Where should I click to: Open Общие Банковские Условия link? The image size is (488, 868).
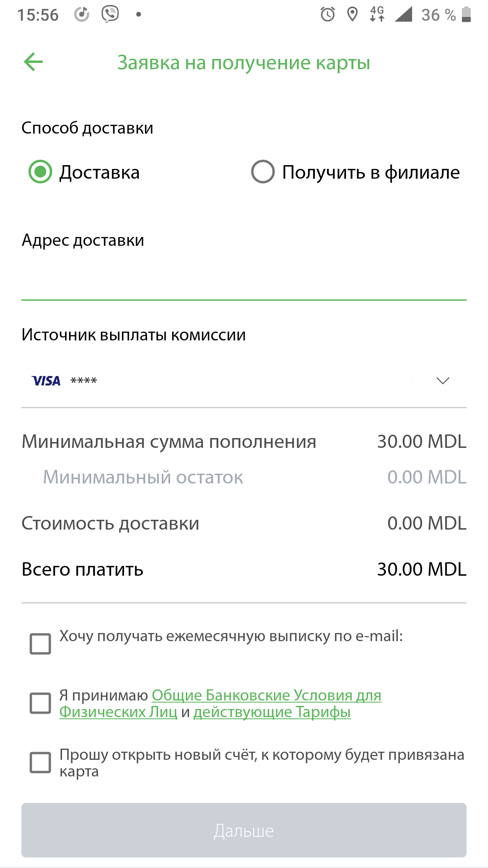pyautogui.click(x=266, y=695)
